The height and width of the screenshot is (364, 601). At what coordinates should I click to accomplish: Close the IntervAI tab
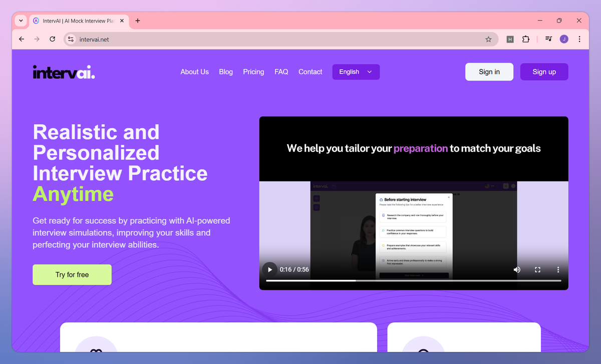click(122, 21)
